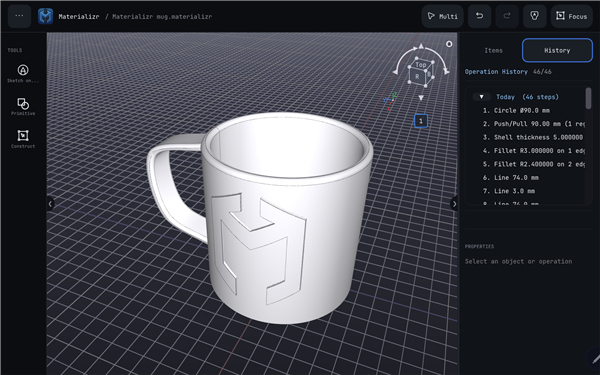Click the numbered 1 viewport box
The height and width of the screenshot is (375, 600).
(421, 121)
